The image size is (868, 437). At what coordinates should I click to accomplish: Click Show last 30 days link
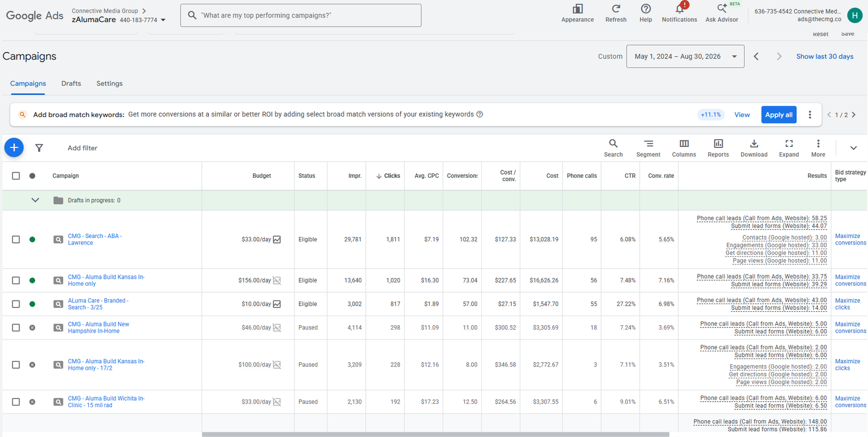[825, 56]
